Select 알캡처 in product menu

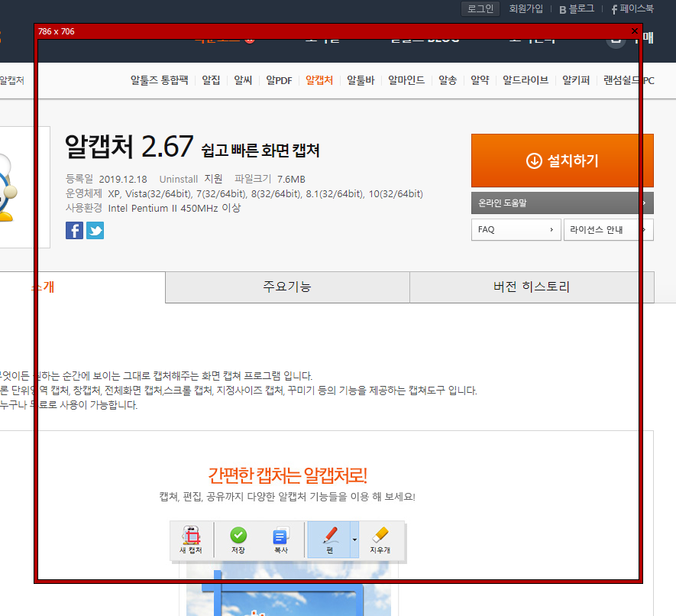pos(319,80)
